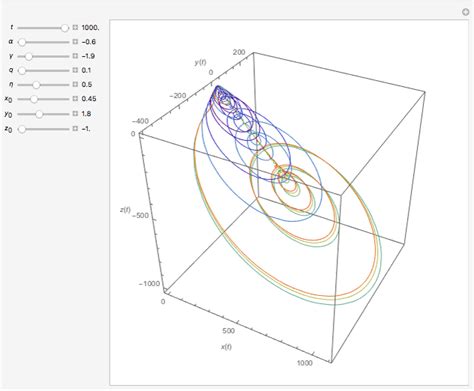
Task: Expand the x0 slider controls
Action: pyautogui.click(x=75, y=99)
